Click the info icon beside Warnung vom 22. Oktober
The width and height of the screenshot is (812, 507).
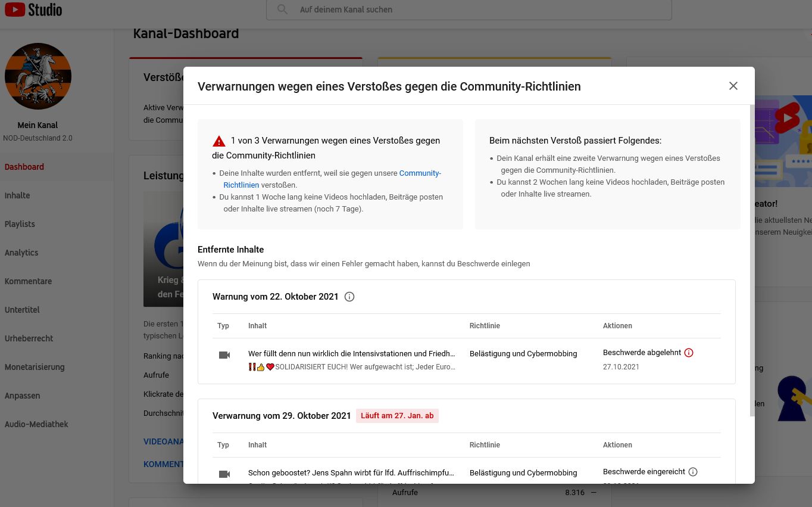click(x=349, y=297)
